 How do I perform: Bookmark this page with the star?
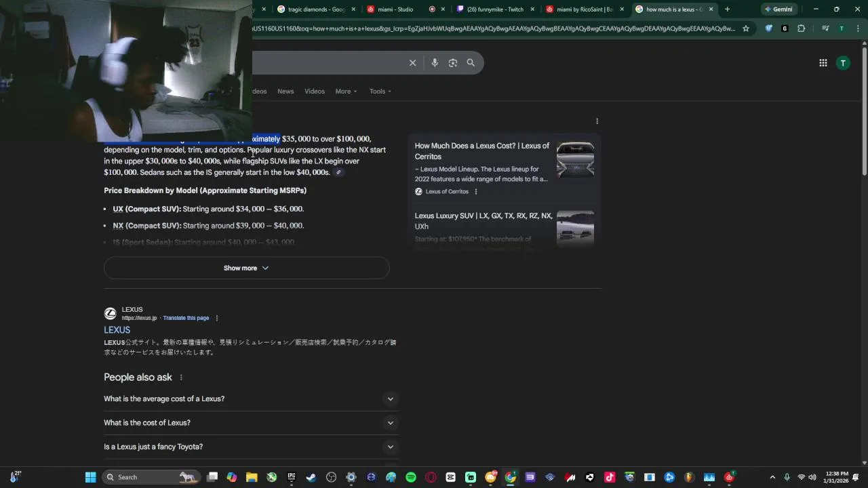coord(746,28)
